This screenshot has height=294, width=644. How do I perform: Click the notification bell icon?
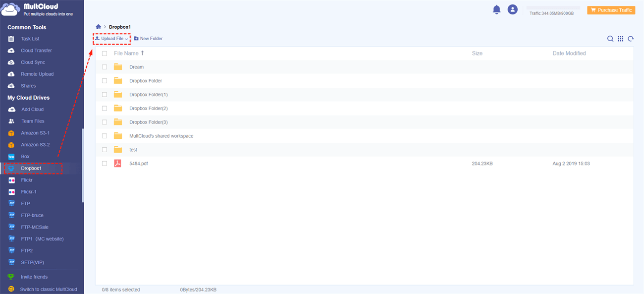coord(496,9)
